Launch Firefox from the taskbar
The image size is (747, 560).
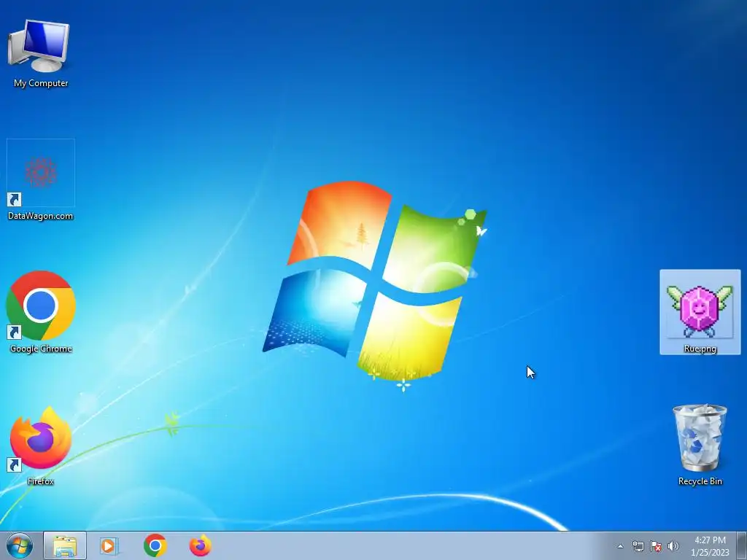click(200, 545)
